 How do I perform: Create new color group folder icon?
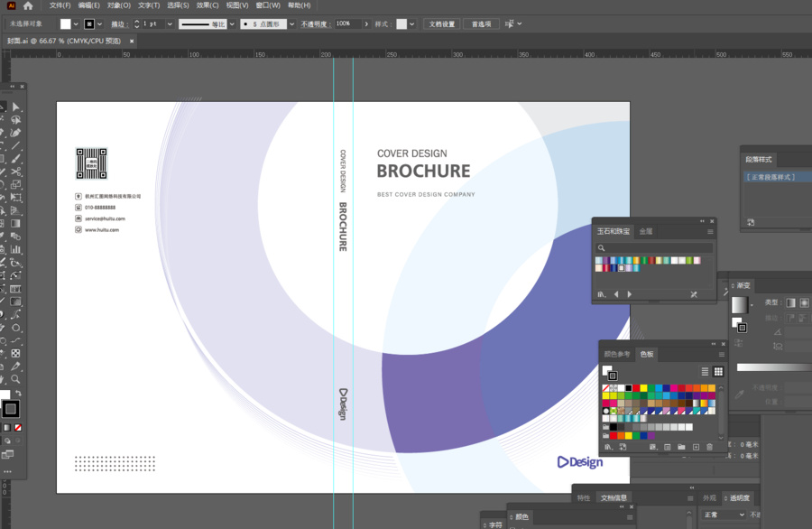681,447
